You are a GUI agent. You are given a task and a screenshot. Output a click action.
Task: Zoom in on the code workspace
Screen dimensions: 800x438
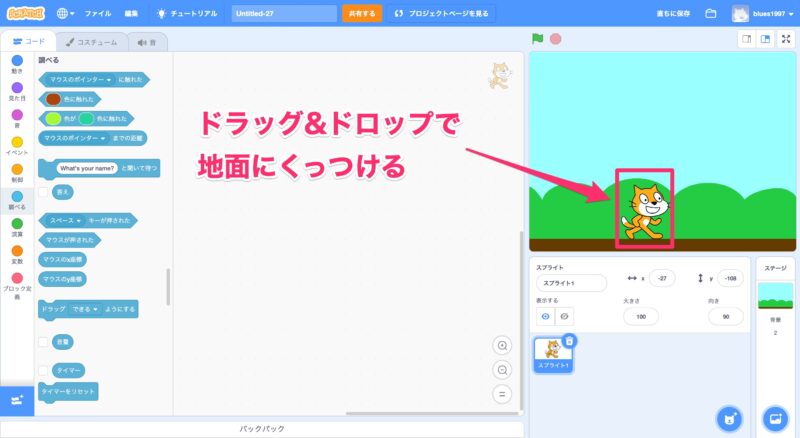[503, 345]
